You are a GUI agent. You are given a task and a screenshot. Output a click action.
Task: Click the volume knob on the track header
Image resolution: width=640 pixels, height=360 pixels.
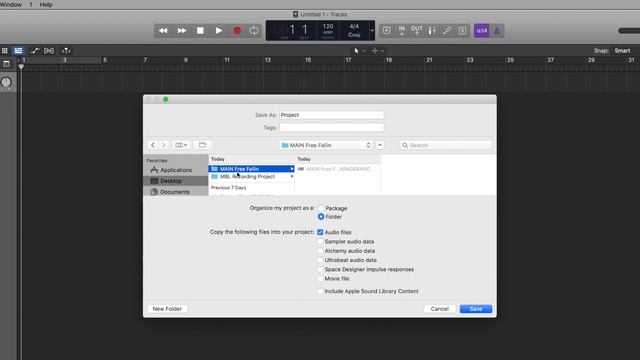tap(6, 82)
